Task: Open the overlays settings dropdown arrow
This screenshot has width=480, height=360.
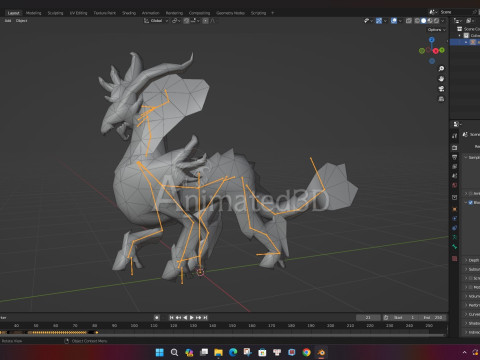Action: coord(400,21)
